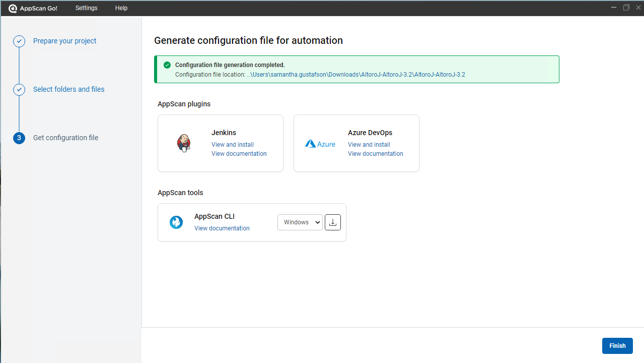
Task: Click the Prepare your project step checkmark
Action: point(19,41)
